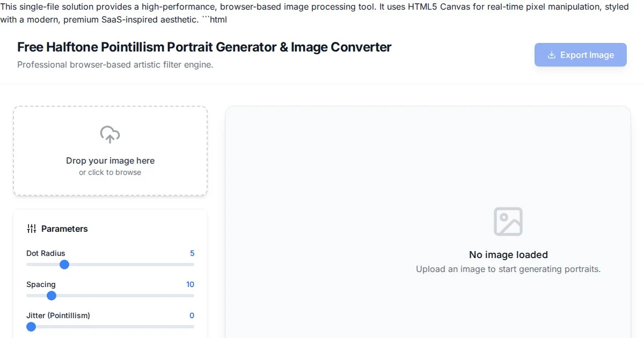The image size is (644, 338).
Task: Click the cloud upload icon
Action: 110,135
